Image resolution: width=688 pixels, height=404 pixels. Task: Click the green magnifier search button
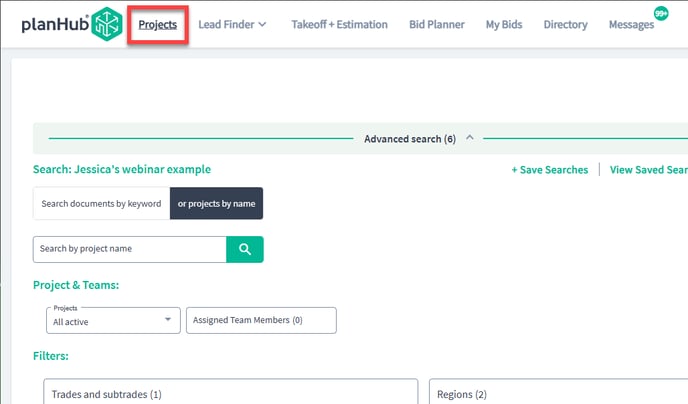click(245, 249)
